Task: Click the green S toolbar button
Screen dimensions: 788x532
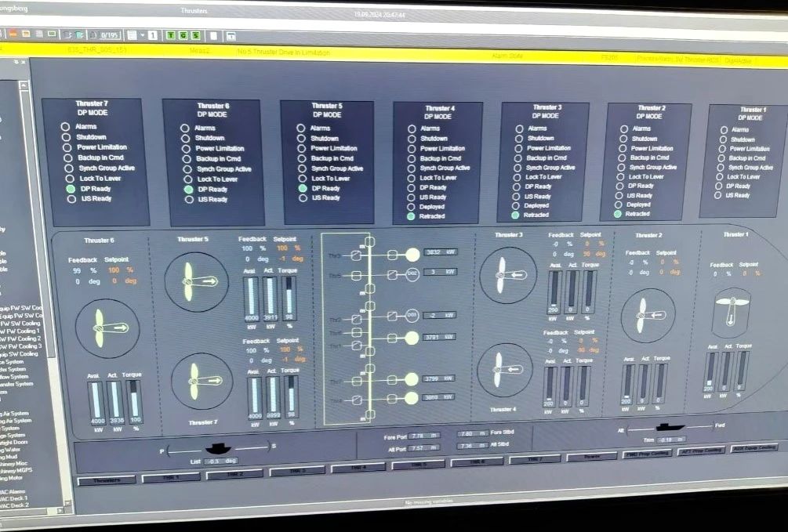Action: pos(194,35)
